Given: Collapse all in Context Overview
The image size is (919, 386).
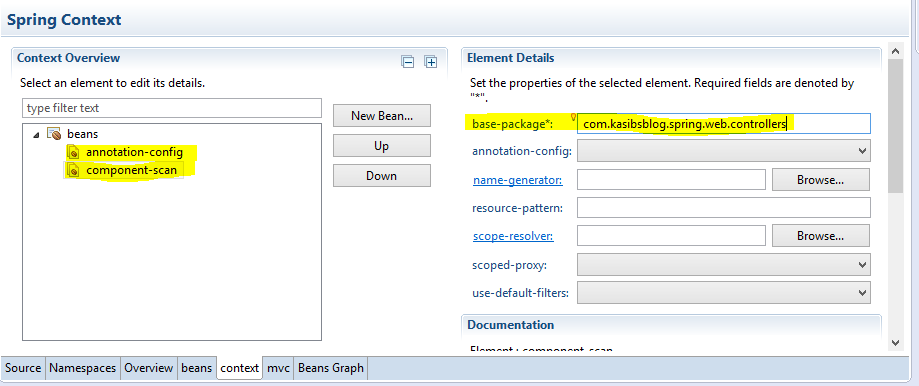Looking at the screenshot, I should (x=407, y=62).
